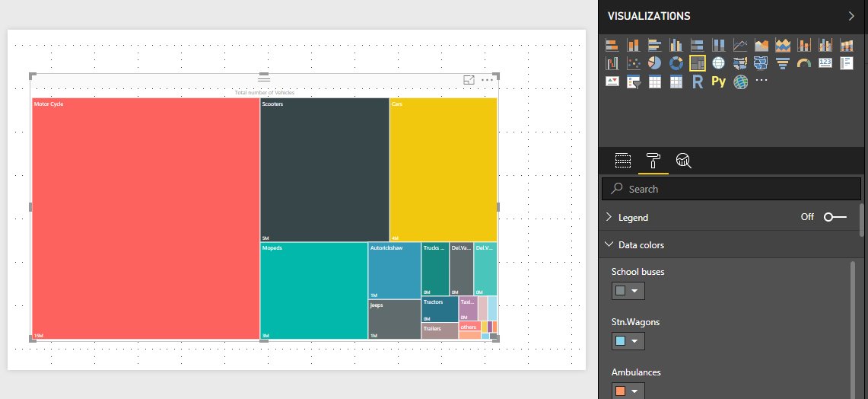
Task: Click the highlighted treemap visual icon
Action: click(x=698, y=63)
